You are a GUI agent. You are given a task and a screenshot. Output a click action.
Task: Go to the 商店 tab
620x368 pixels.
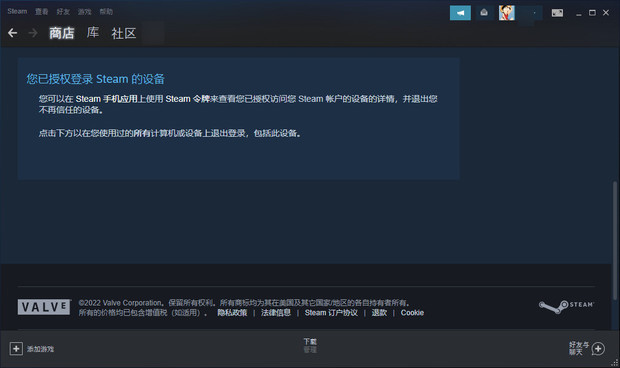coord(62,33)
